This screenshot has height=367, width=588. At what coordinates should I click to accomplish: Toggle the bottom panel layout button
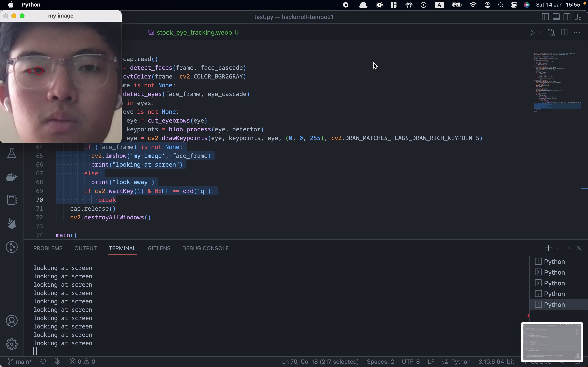pos(556,17)
